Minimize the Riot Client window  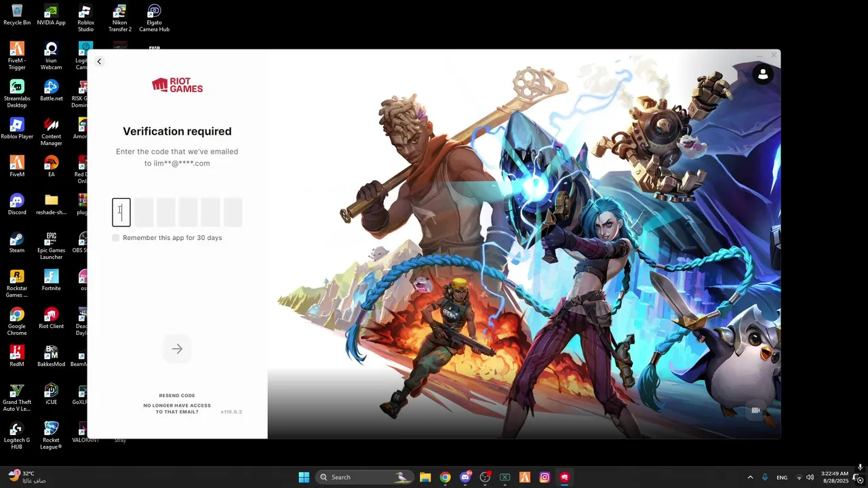click(759, 55)
